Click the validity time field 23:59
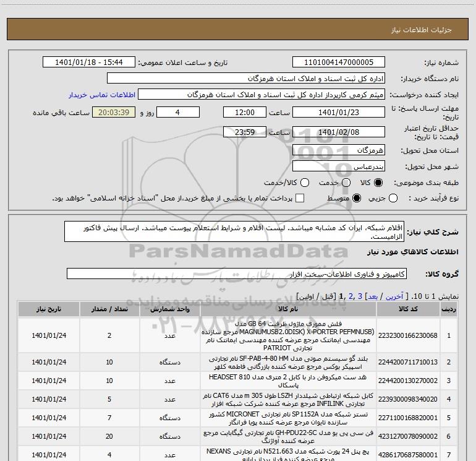This screenshot has width=476, height=461. (x=245, y=132)
